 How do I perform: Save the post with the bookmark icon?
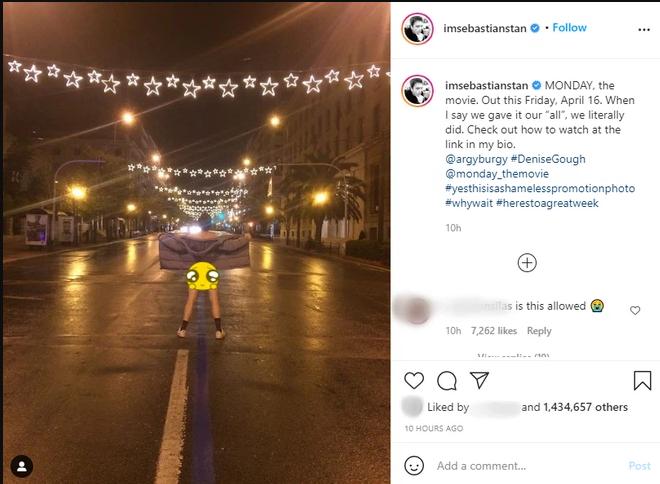(x=642, y=380)
